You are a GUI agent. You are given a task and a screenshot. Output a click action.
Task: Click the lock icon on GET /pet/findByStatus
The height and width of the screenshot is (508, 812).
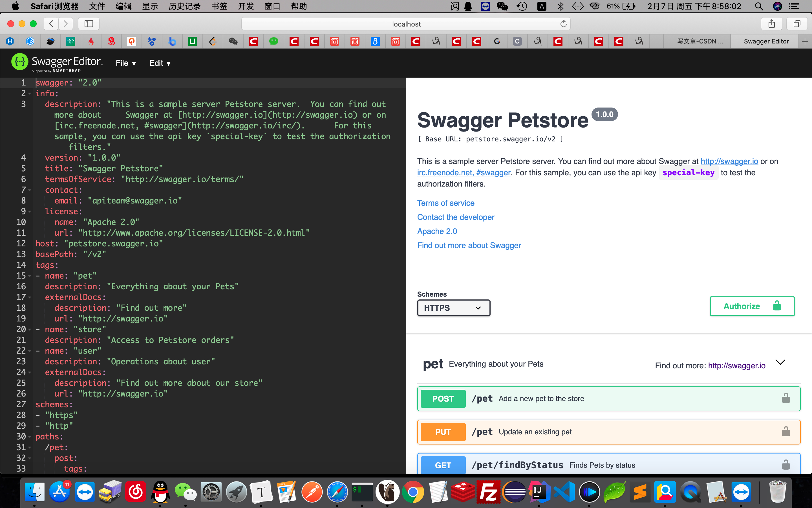point(786,465)
